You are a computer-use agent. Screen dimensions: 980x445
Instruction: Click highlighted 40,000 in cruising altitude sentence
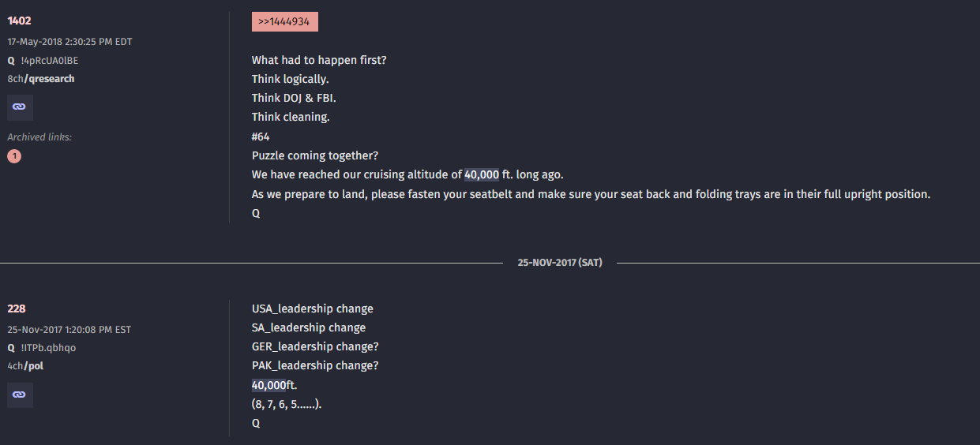coord(482,174)
